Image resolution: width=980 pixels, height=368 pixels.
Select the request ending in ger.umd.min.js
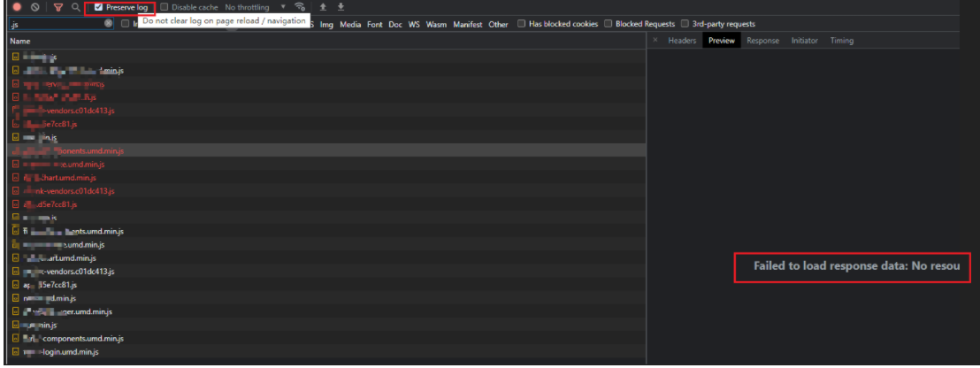point(327,311)
